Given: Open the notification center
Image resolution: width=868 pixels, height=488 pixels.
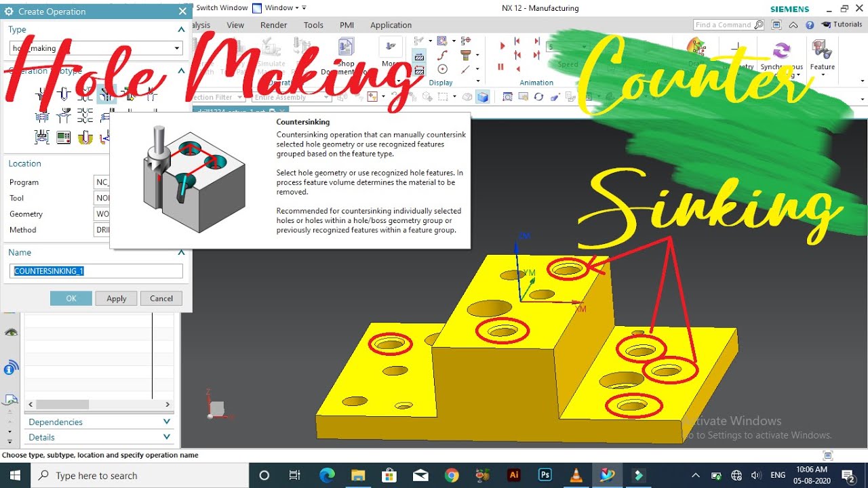Looking at the screenshot, I should pos(848,475).
